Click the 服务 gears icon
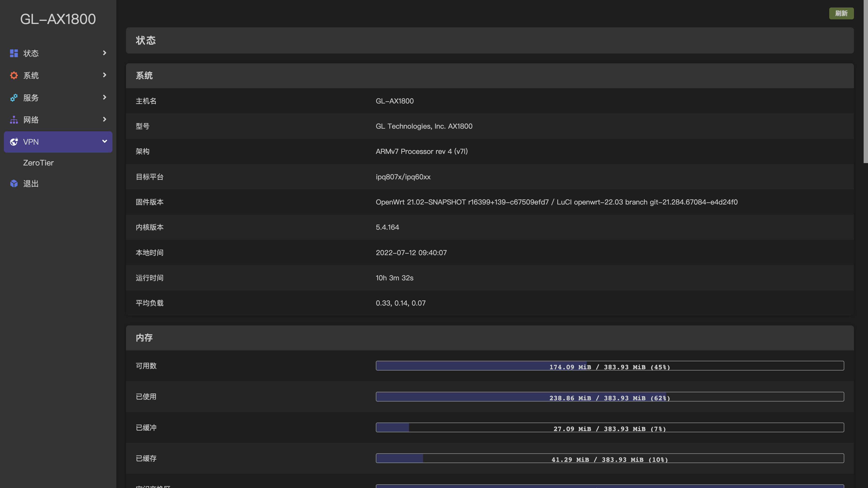The height and width of the screenshot is (488, 868). coord(14,98)
